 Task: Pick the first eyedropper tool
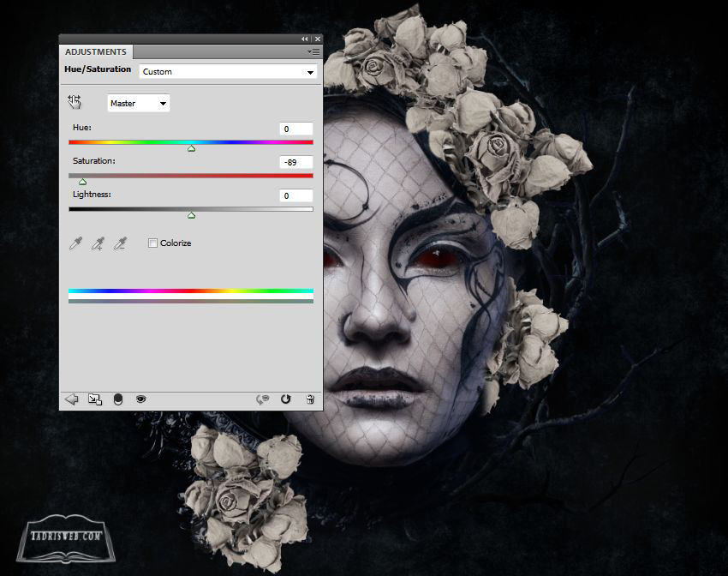(75, 243)
